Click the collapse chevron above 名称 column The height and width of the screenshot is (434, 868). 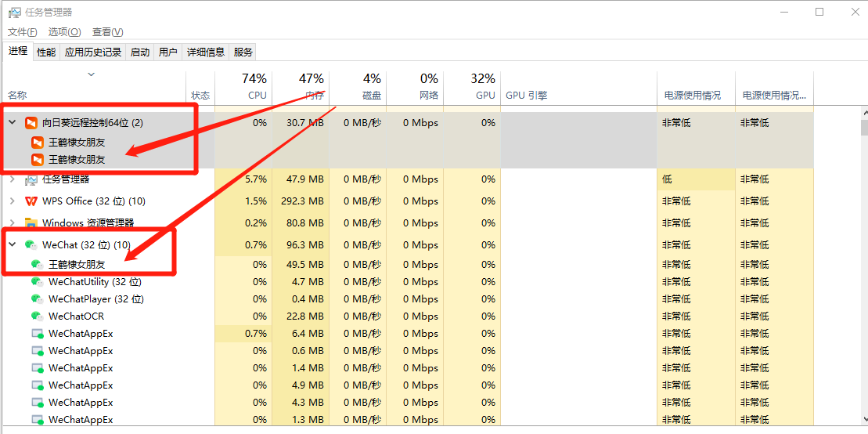click(x=92, y=74)
